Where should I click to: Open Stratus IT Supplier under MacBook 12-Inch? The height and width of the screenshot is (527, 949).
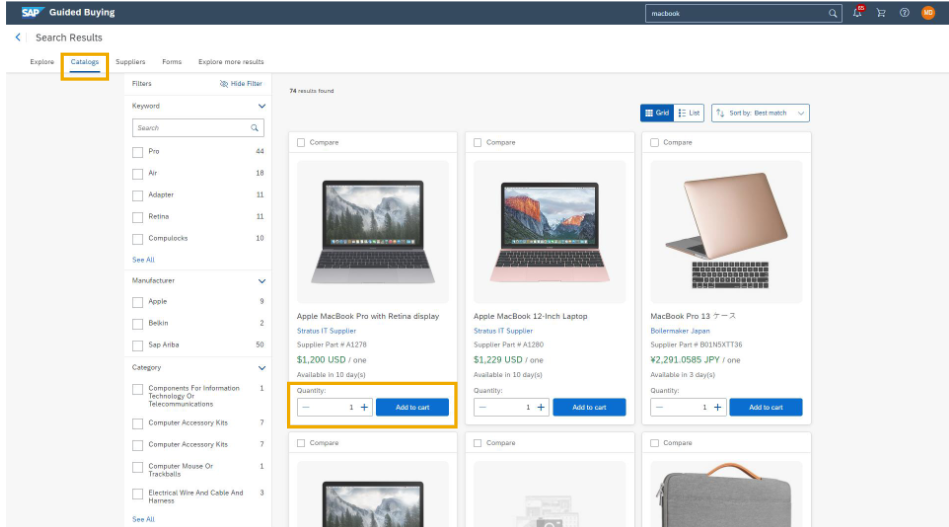tap(503, 331)
